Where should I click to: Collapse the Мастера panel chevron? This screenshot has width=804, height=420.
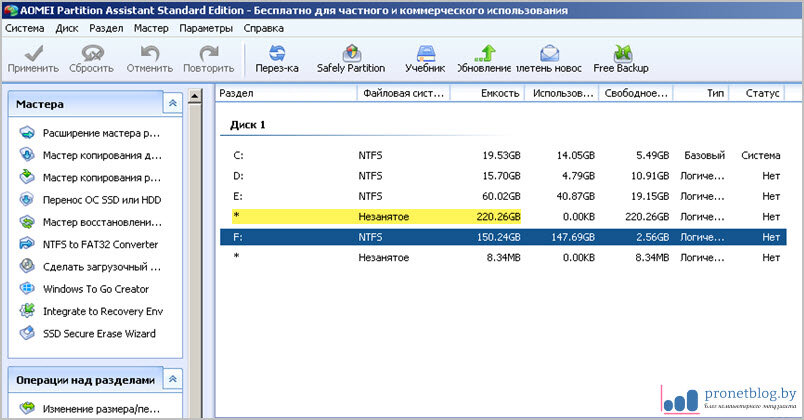173,104
